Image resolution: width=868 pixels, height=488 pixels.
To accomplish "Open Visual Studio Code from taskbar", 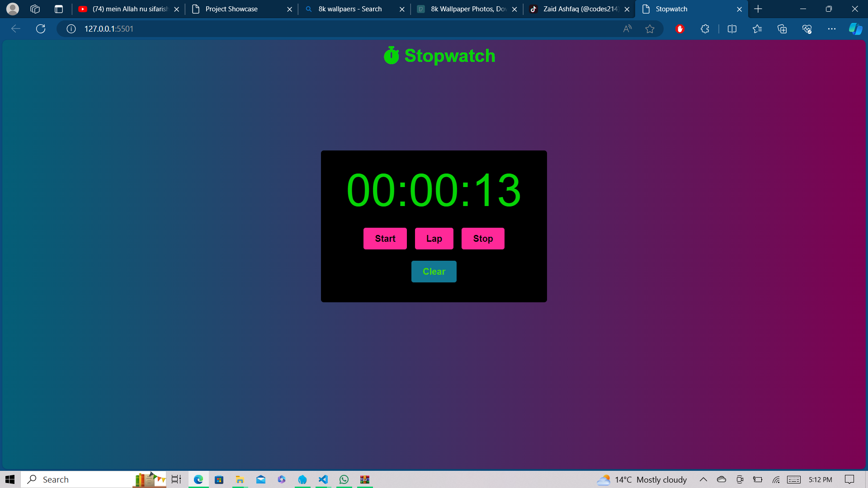I will (323, 479).
